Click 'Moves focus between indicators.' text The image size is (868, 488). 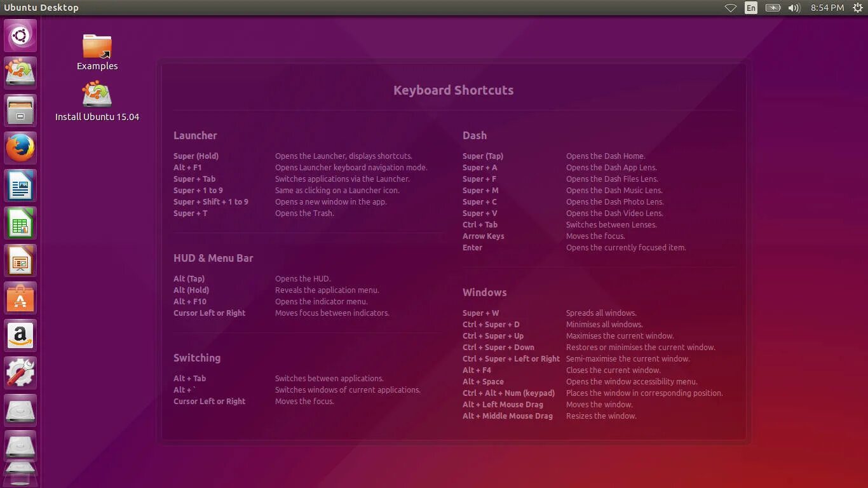coord(332,313)
